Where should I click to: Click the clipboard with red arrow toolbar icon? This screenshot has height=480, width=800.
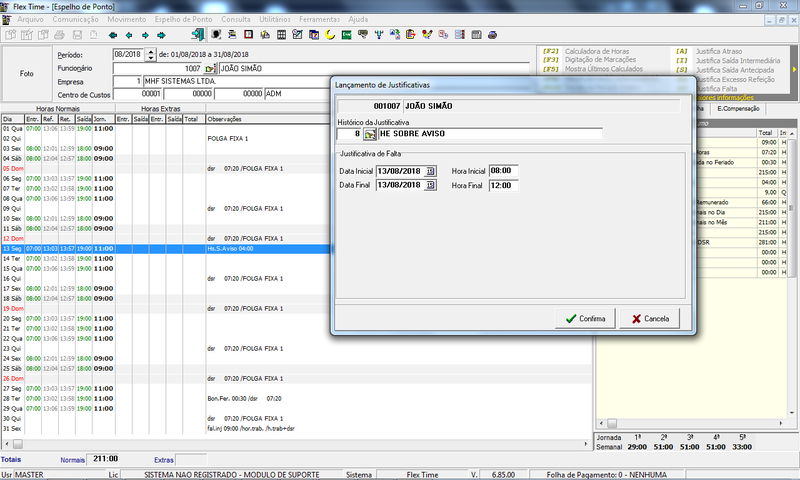(411, 35)
